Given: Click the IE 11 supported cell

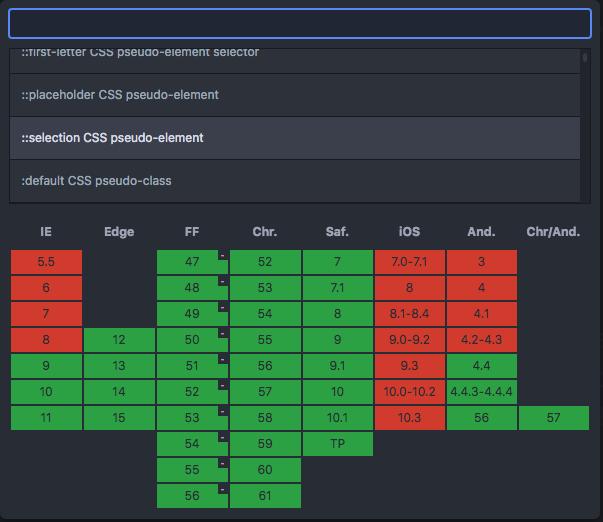Looking at the screenshot, I should [x=46, y=418].
